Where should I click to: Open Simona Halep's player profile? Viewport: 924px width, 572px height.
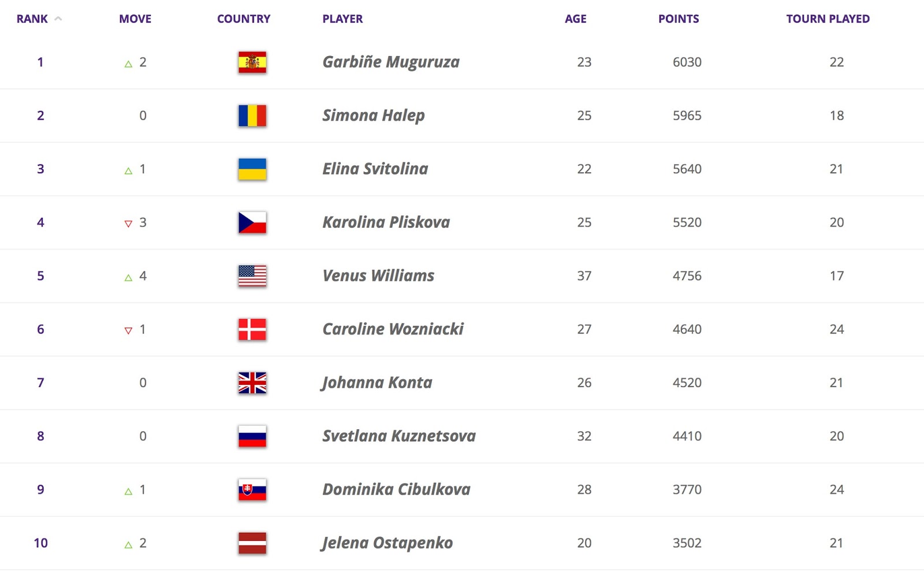[x=374, y=116]
